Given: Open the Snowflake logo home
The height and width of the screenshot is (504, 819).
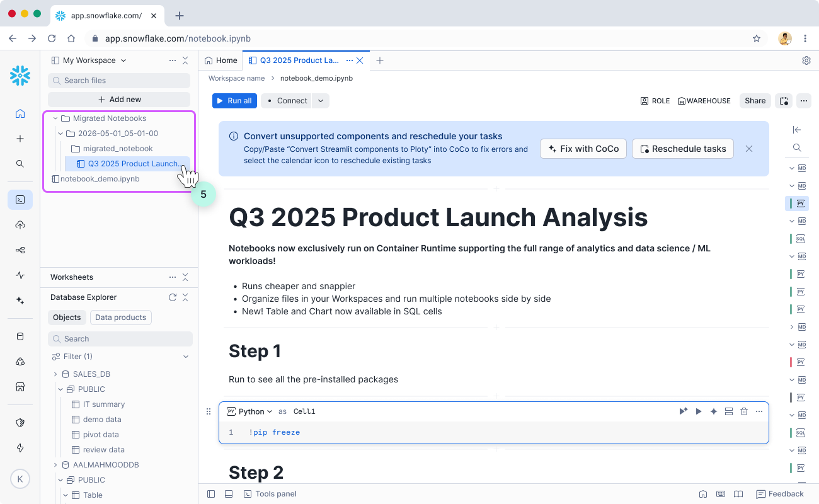Looking at the screenshot, I should tap(20, 76).
